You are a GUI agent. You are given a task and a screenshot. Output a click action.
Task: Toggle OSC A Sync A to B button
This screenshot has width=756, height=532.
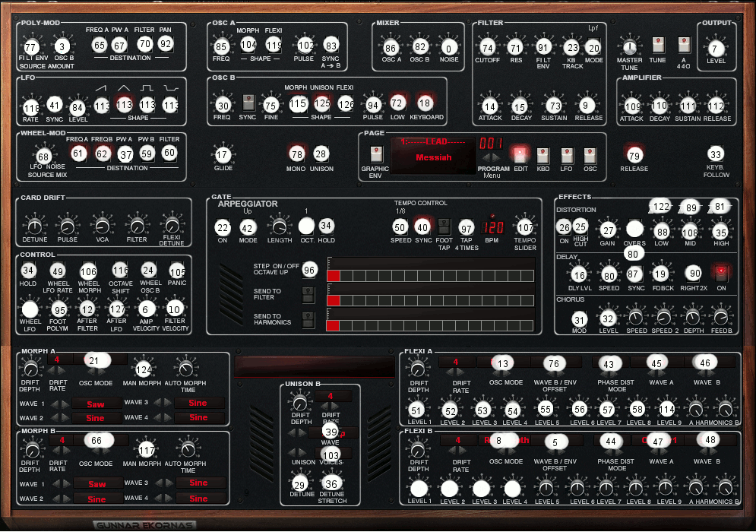(x=331, y=46)
